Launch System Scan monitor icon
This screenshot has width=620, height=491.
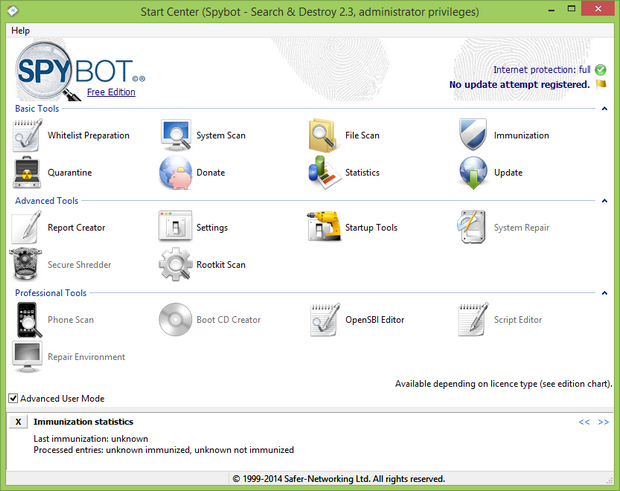[176, 135]
